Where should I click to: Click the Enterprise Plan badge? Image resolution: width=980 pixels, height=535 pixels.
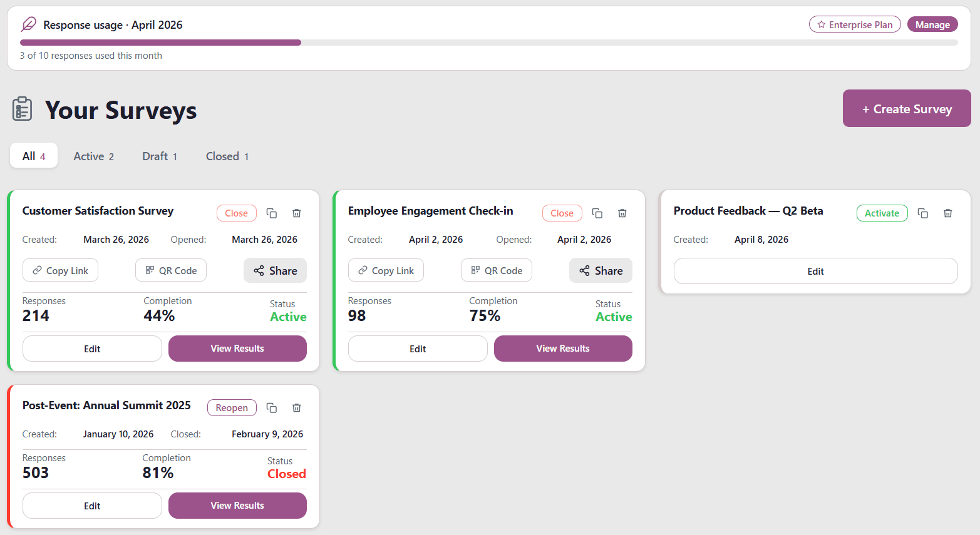(854, 24)
